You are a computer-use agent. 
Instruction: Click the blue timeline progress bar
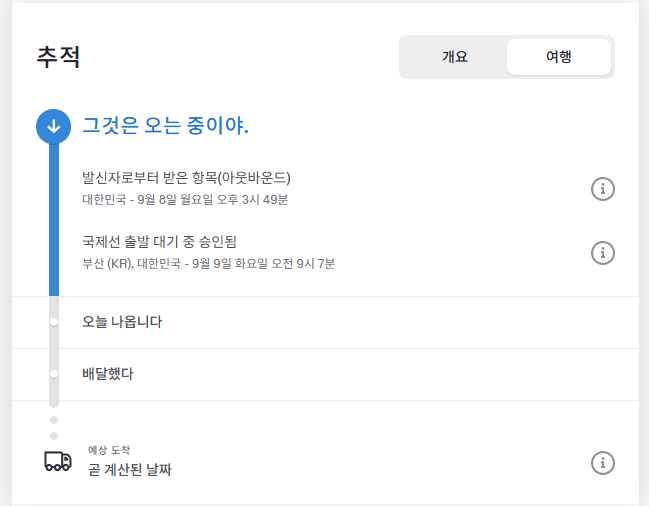(54, 220)
